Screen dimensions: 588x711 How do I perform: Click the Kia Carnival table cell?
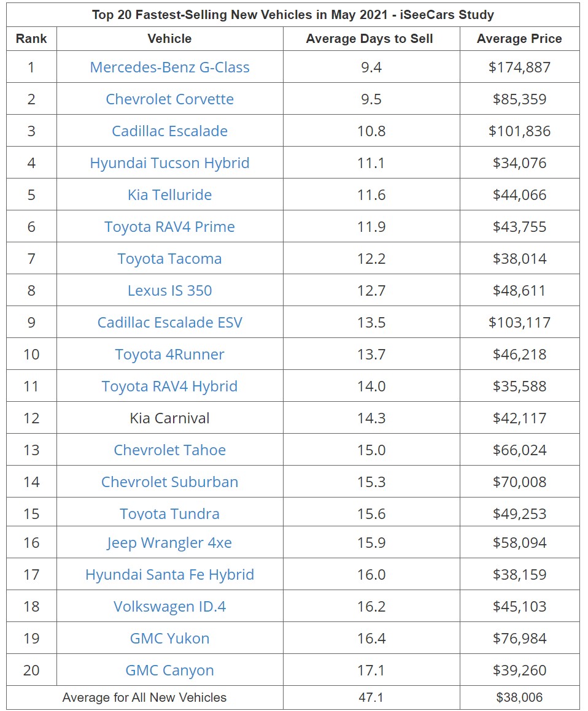169,418
